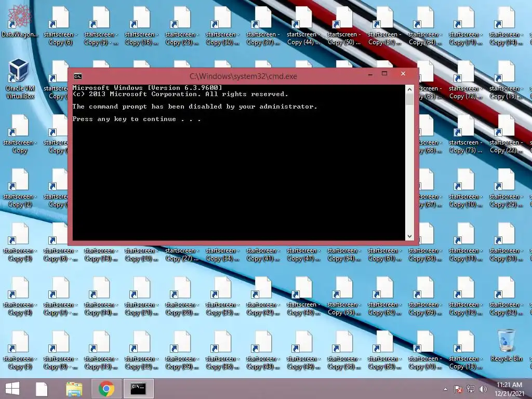
Task: Select the startscreen - Copy (62) shortcut
Action: 384,296
